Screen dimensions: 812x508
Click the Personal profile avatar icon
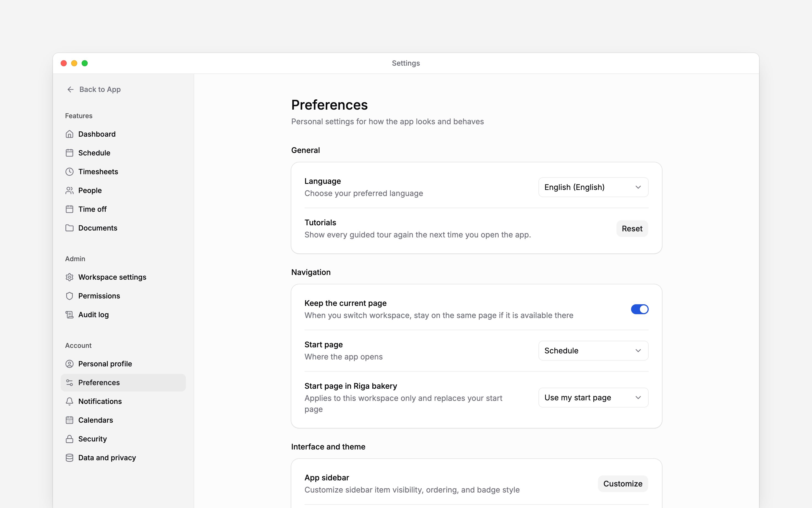point(70,364)
